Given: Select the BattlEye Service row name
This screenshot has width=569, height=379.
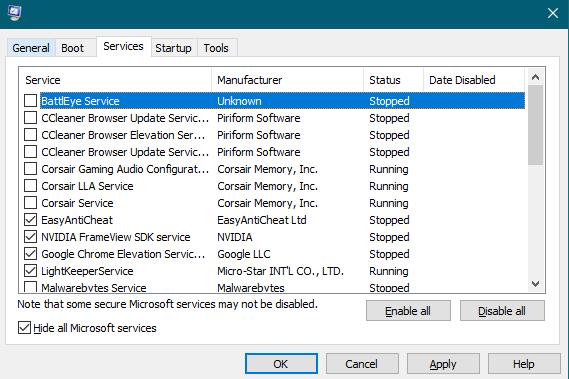Looking at the screenshot, I should coord(80,101).
